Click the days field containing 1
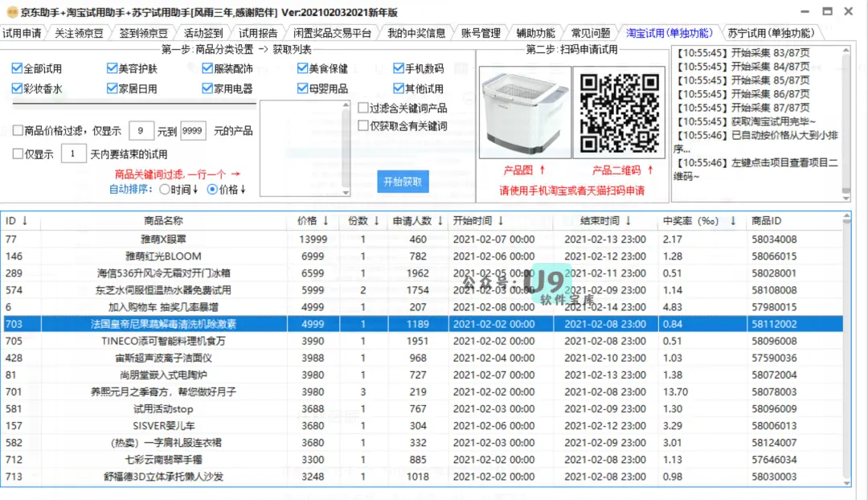This screenshot has height=500, width=868. [73, 154]
